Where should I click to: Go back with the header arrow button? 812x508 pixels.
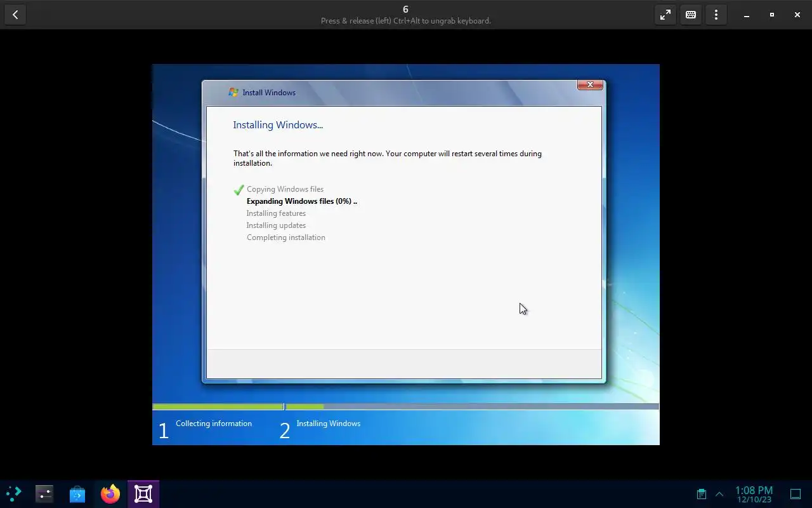click(x=15, y=15)
